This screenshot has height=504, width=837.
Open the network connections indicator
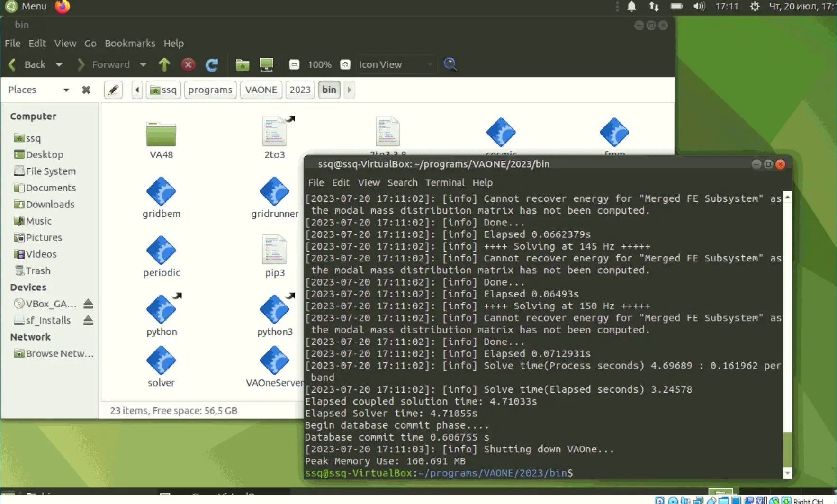[x=654, y=7]
